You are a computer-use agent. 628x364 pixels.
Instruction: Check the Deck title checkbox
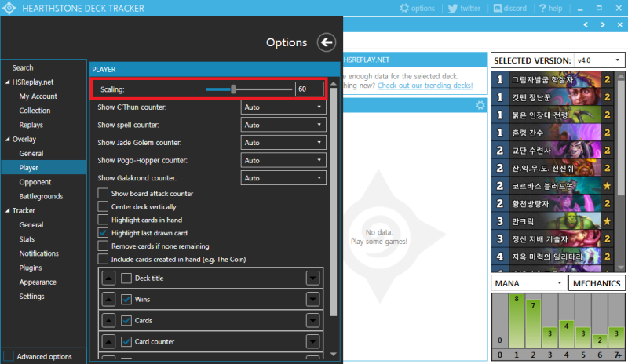click(126, 278)
